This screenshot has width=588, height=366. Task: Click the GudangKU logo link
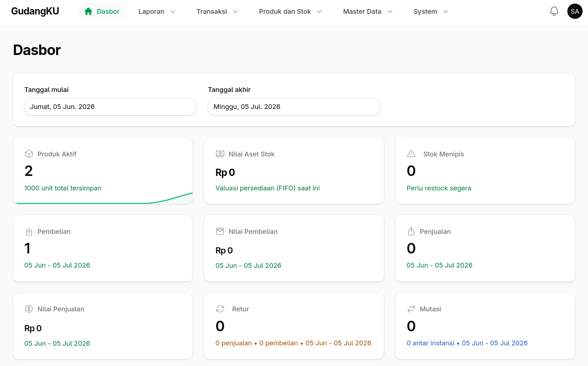click(x=35, y=11)
